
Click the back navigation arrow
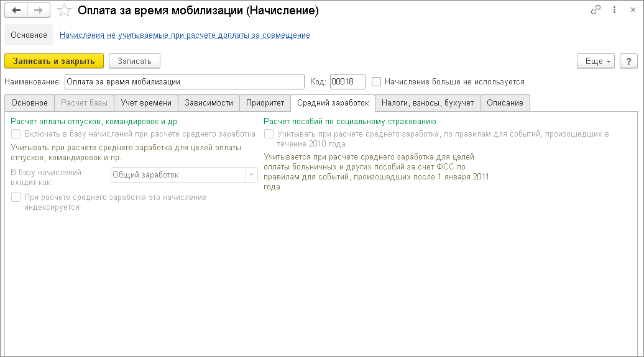click(x=17, y=11)
